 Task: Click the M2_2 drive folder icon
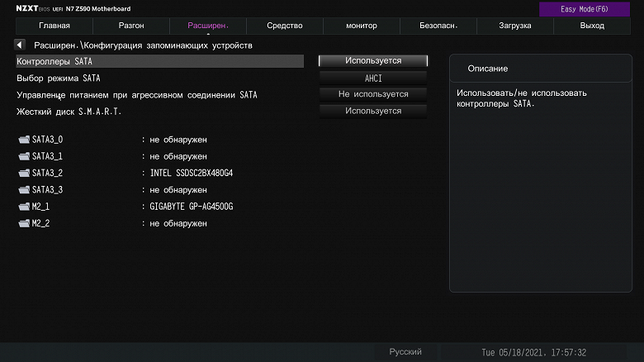point(23,224)
